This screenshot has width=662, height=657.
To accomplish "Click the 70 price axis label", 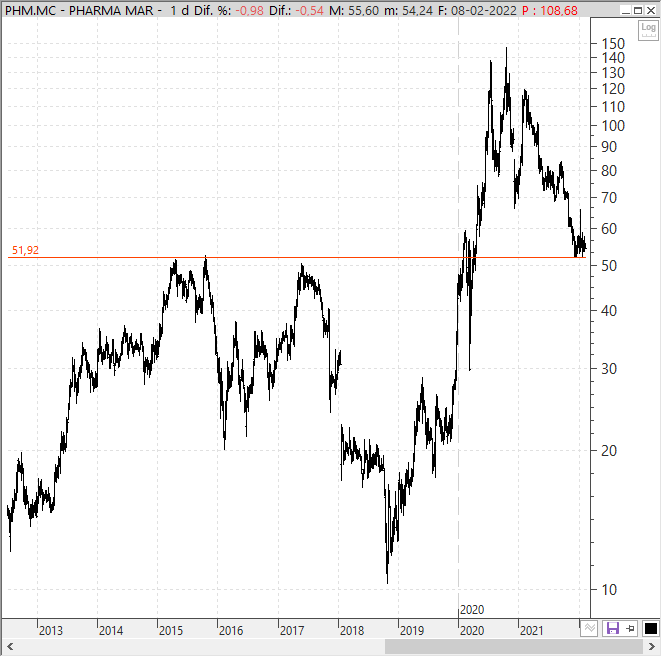I will (x=609, y=197).
